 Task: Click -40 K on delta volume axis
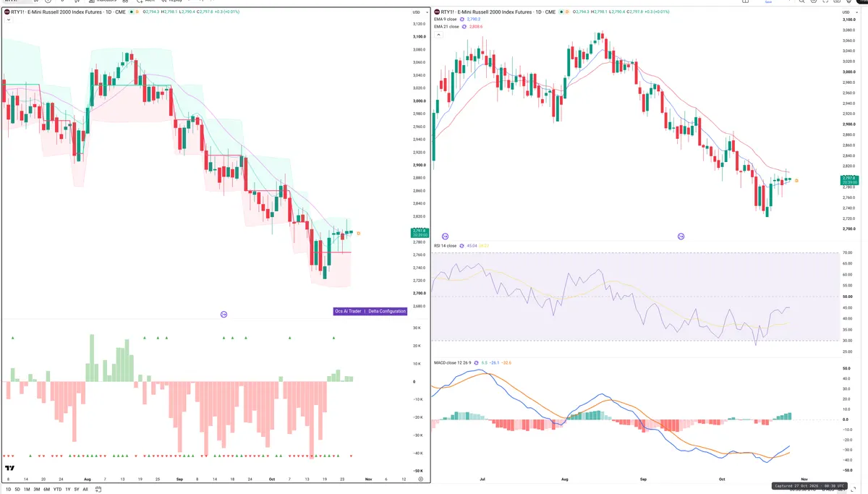[417, 453]
